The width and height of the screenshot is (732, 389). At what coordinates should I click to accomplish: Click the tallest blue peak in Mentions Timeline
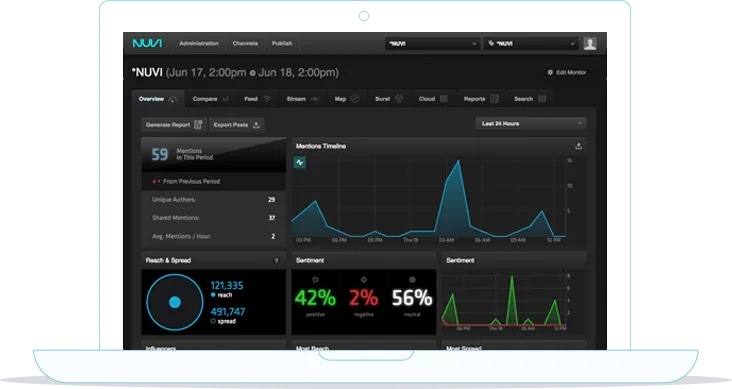[x=458, y=161]
